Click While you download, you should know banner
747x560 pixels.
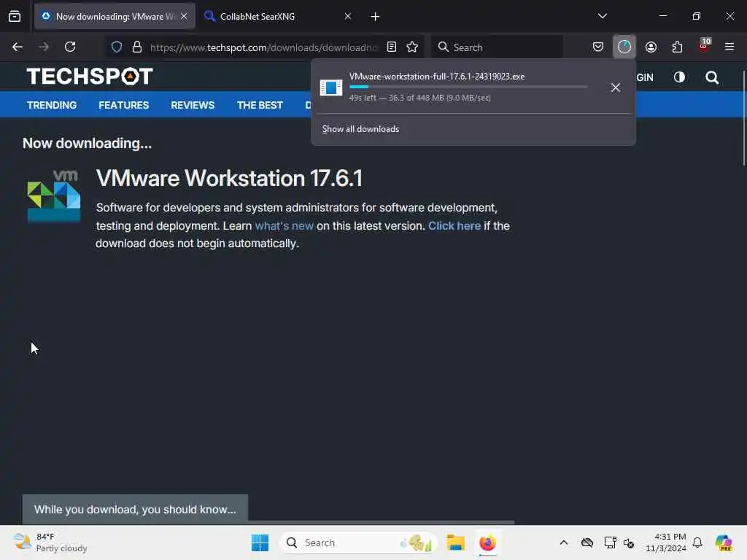(x=135, y=510)
